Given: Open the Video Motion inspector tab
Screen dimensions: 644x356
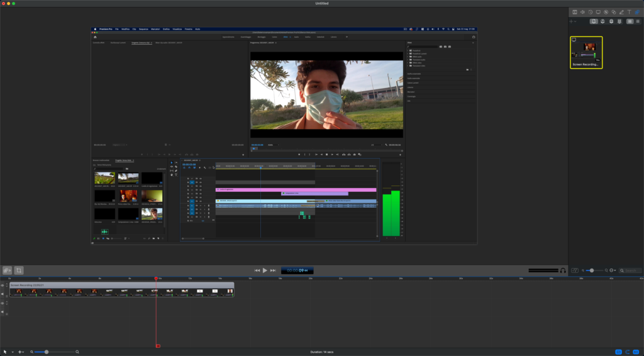Looking at the screenshot, I should (590, 13).
